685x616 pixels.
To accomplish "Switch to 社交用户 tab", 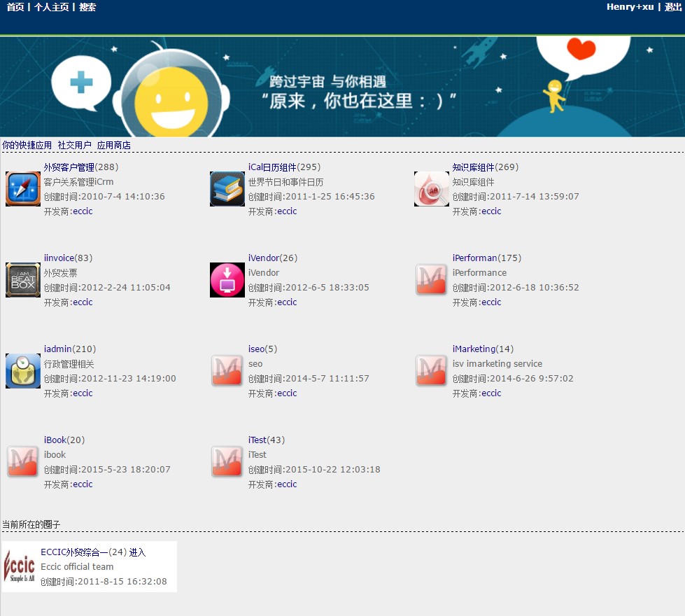I will point(75,145).
